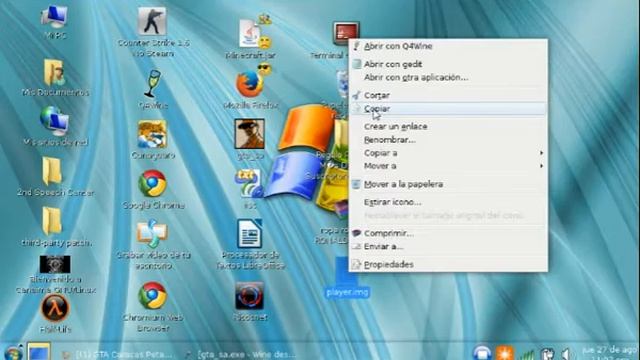Choose Copiar in the context menu

(448, 109)
